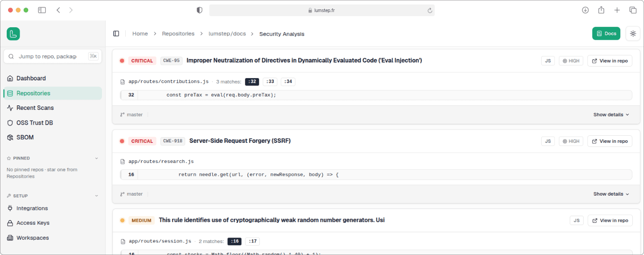Screen dimensions: 644x255
Task: Switch theme with the sun icon
Action: click(x=633, y=33)
